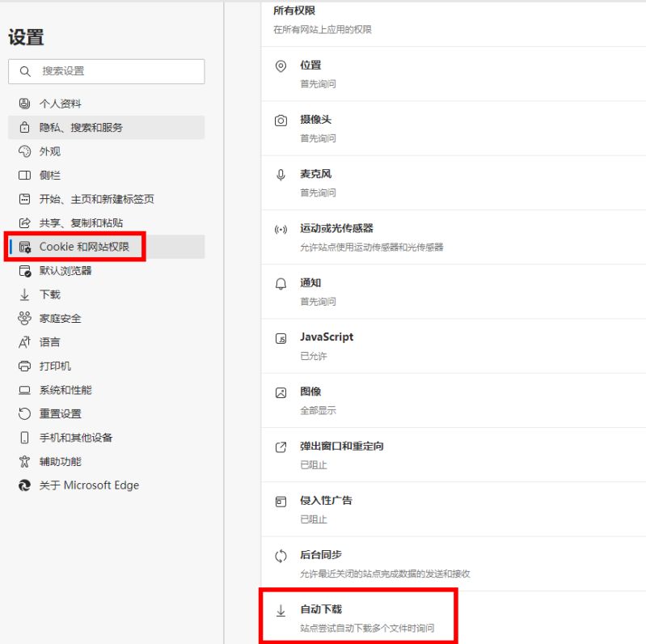
Task: Open 开始、主页和新建标签页 settings
Action: point(106,199)
